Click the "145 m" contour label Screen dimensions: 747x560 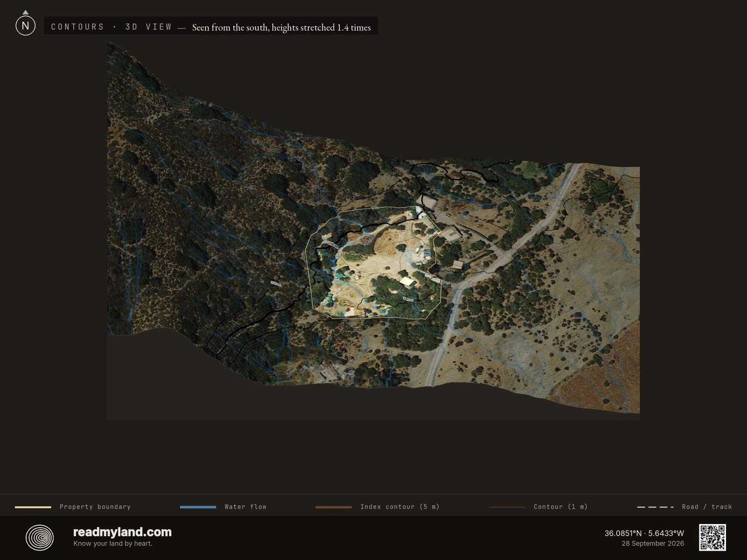point(408,299)
